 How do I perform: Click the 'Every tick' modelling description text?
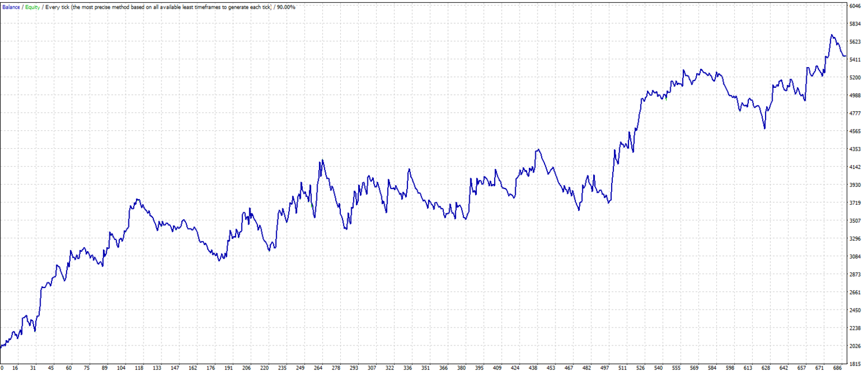pyautogui.click(x=159, y=7)
